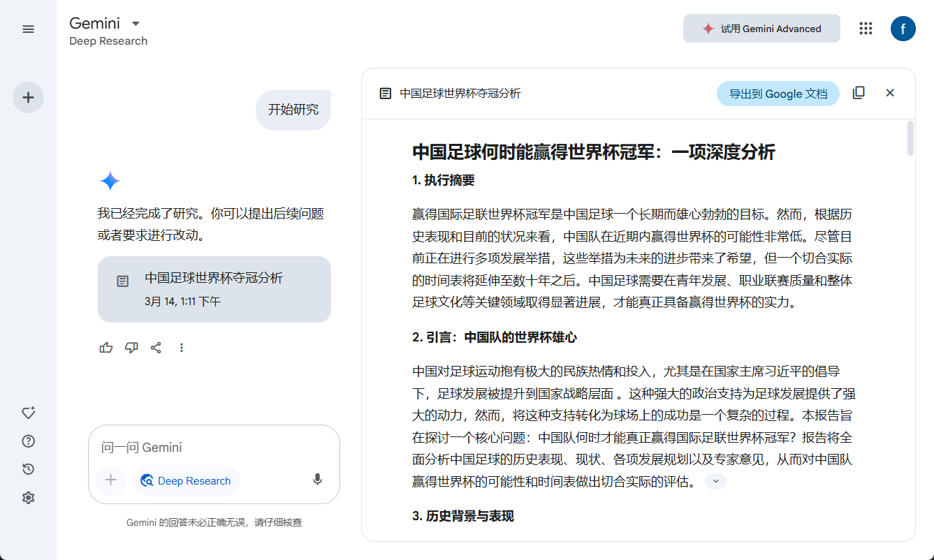Open chat history from the sidebar
The image size is (934, 560).
[x=27, y=469]
